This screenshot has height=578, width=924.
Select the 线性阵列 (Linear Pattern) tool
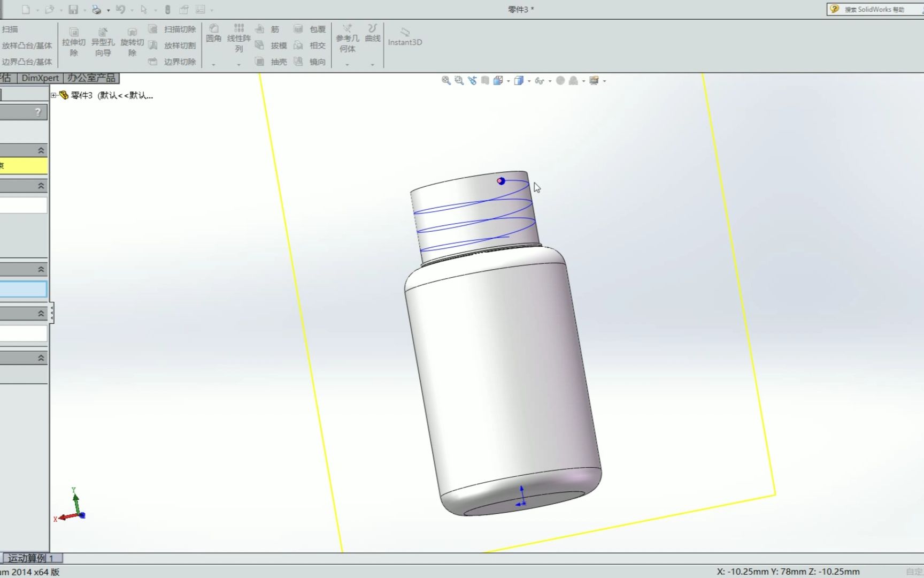239,38
